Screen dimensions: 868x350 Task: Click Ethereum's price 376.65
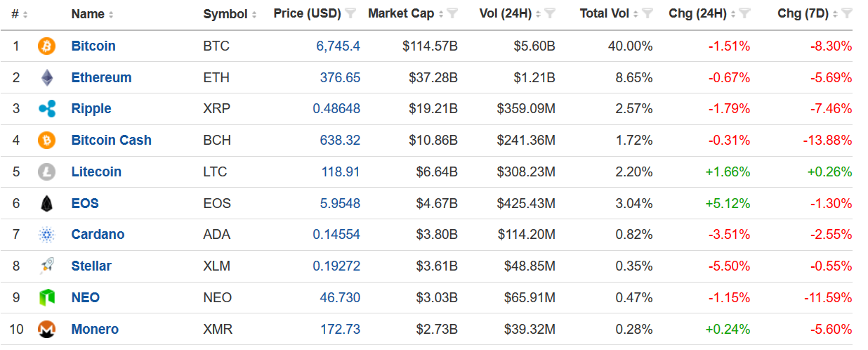click(341, 77)
